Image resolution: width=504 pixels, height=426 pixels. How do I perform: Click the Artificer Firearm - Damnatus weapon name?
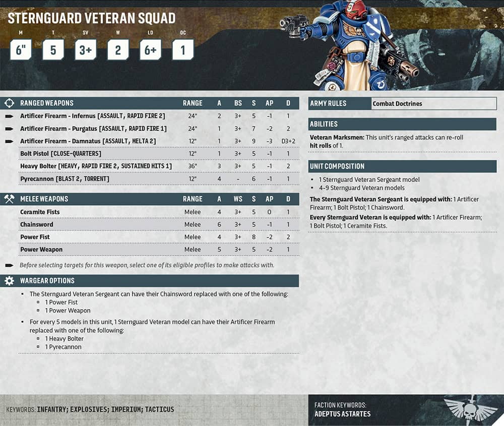(60, 141)
